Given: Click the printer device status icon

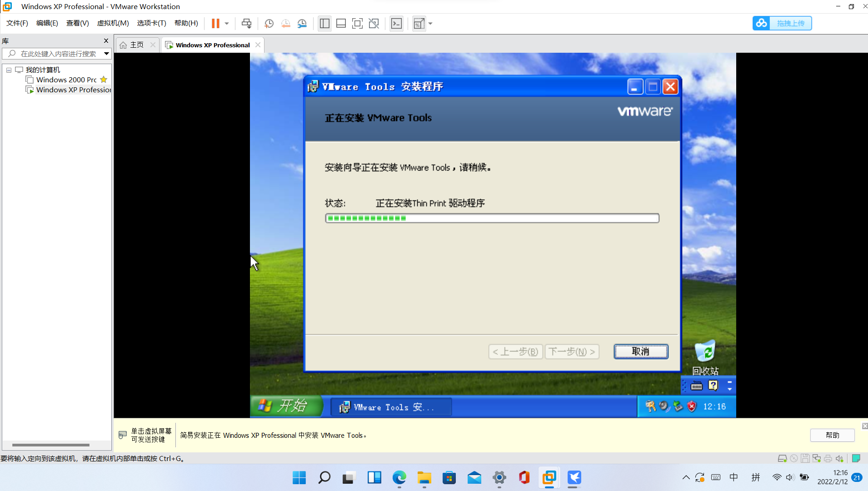Looking at the screenshot, I should [x=828, y=458].
